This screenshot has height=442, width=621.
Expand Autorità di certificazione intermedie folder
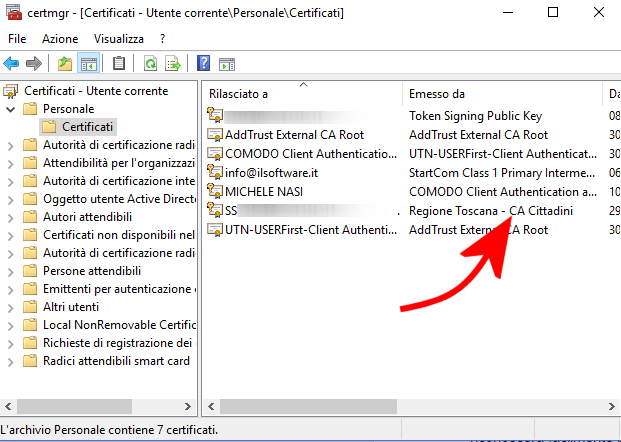pos(11,181)
